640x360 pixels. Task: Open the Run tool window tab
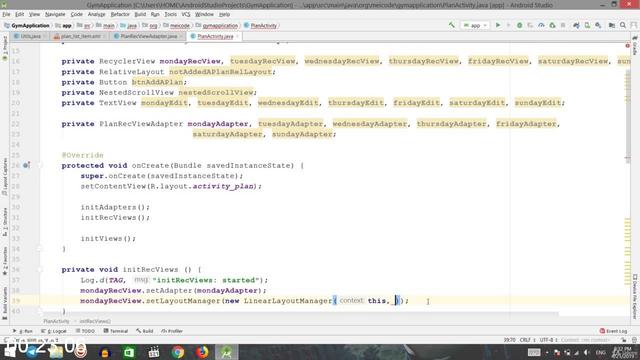click(x=23, y=331)
